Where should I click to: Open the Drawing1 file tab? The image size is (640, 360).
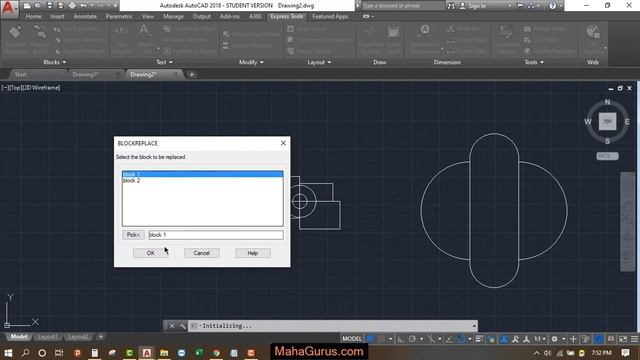[x=85, y=74]
